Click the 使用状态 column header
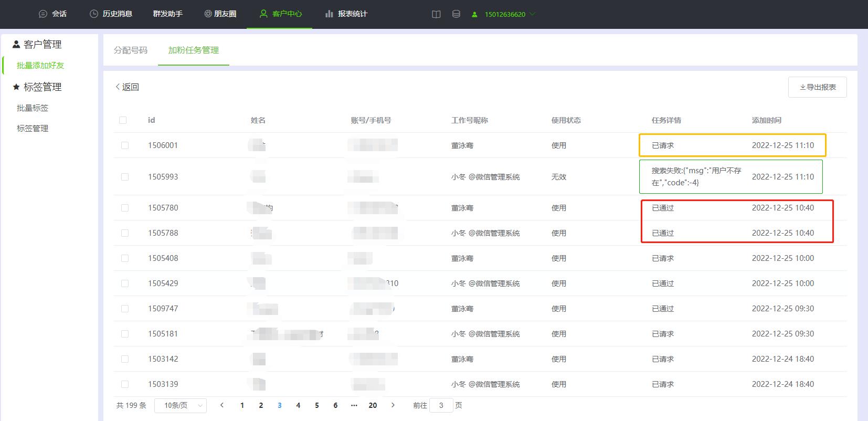This screenshot has height=421, width=868. pos(566,120)
